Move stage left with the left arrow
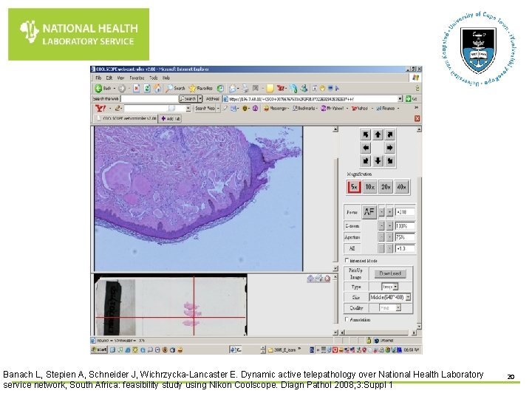Viewport: 532px width, 399px height. click(366, 148)
